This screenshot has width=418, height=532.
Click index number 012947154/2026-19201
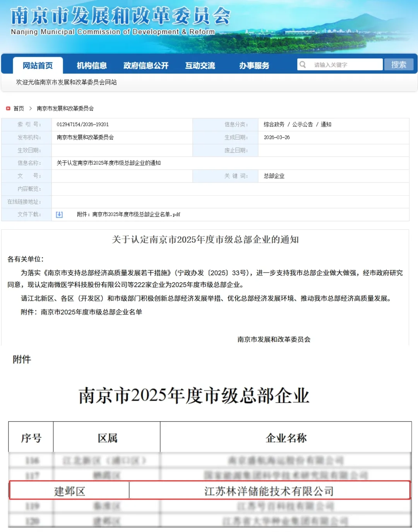pos(82,124)
